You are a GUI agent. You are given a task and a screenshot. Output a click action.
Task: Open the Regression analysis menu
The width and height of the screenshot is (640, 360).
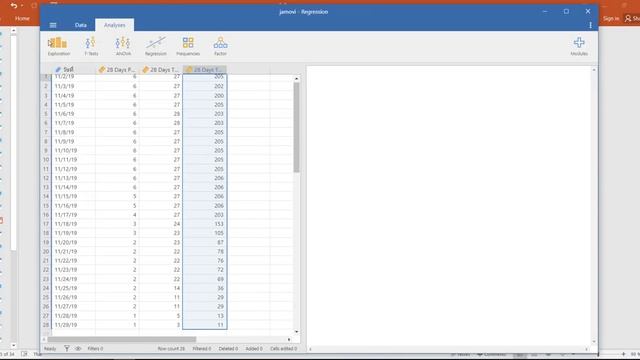(156, 46)
